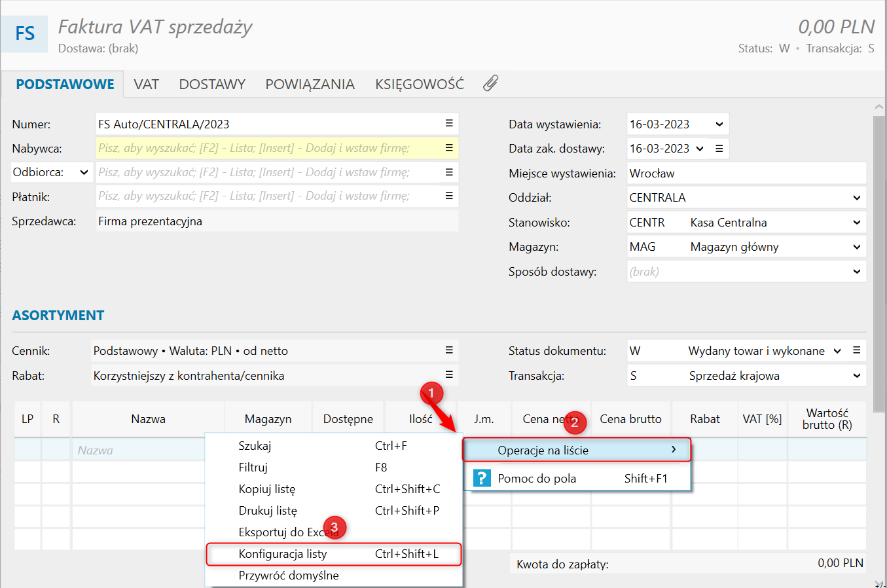Click the menu icon beside Status dokumentu

pos(856,350)
